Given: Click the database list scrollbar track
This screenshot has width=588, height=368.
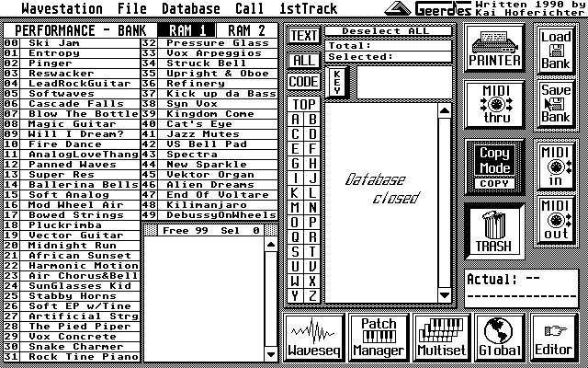Looking at the screenshot, I should point(445,203).
